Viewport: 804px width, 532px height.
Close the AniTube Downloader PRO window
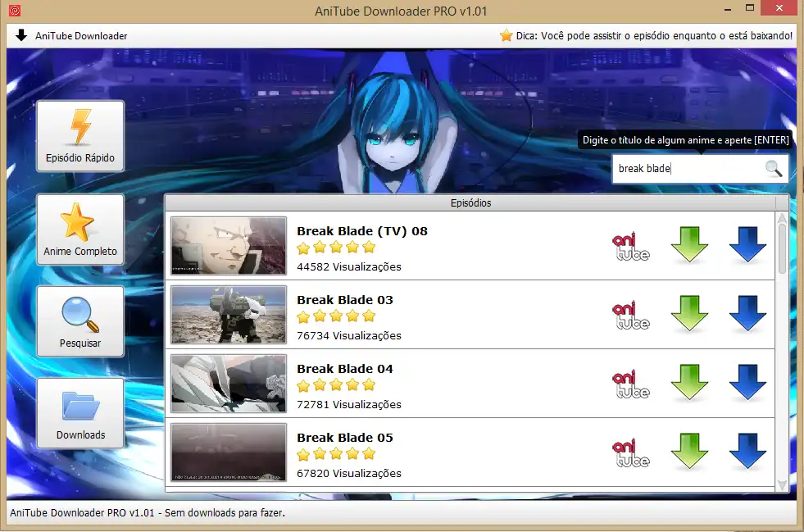pyautogui.click(x=779, y=8)
